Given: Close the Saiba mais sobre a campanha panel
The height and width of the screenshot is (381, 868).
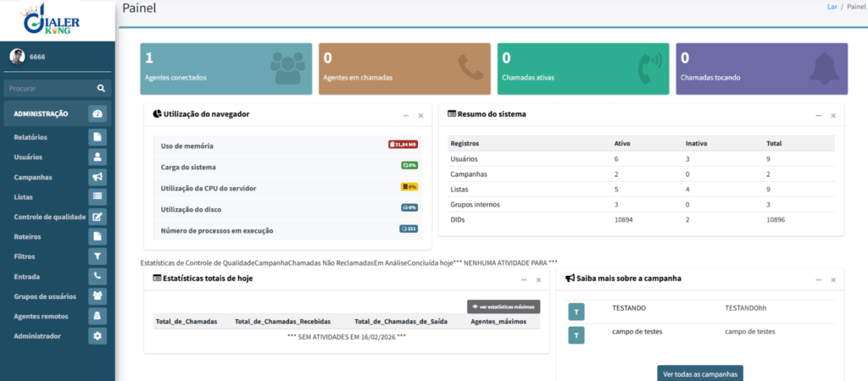Looking at the screenshot, I should point(833,279).
